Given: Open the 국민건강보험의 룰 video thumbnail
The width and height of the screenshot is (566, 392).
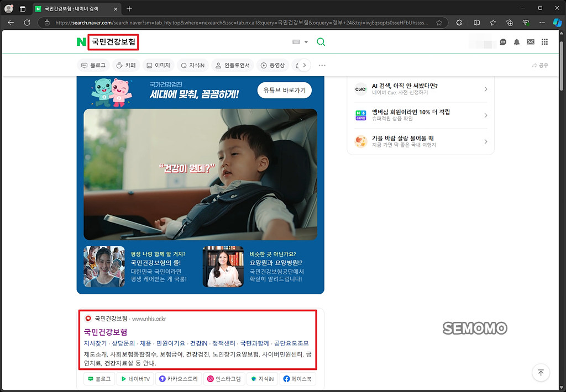Looking at the screenshot, I should pyautogui.click(x=104, y=267).
